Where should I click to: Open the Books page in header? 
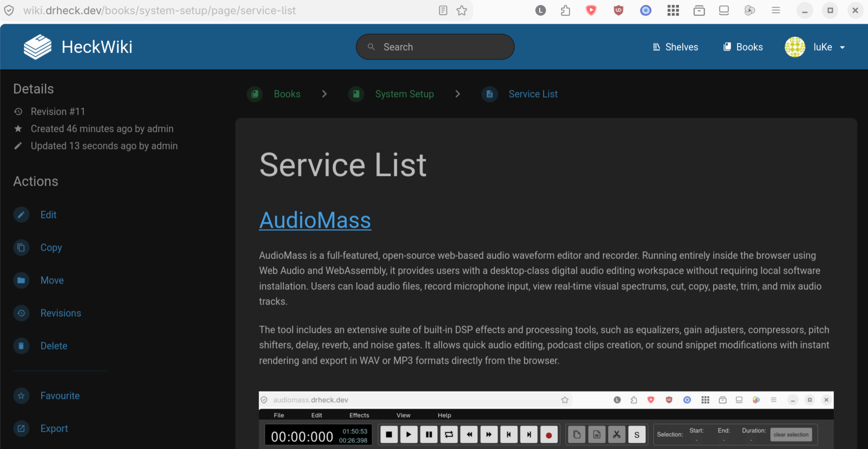pos(743,47)
